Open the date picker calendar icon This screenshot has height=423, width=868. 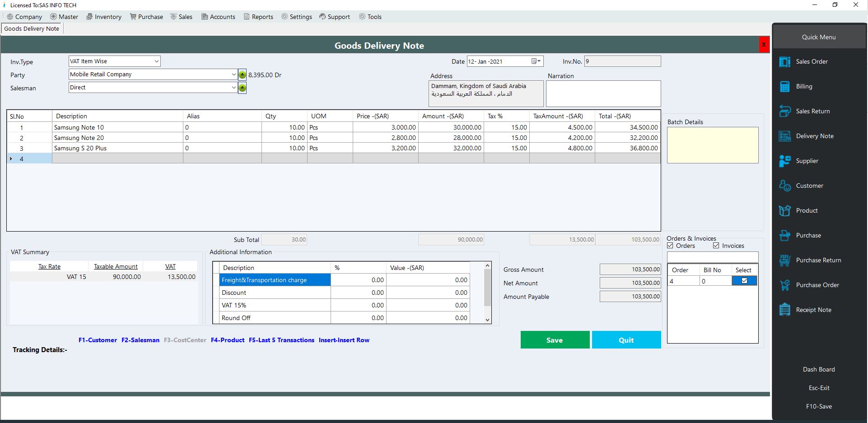click(536, 61)
